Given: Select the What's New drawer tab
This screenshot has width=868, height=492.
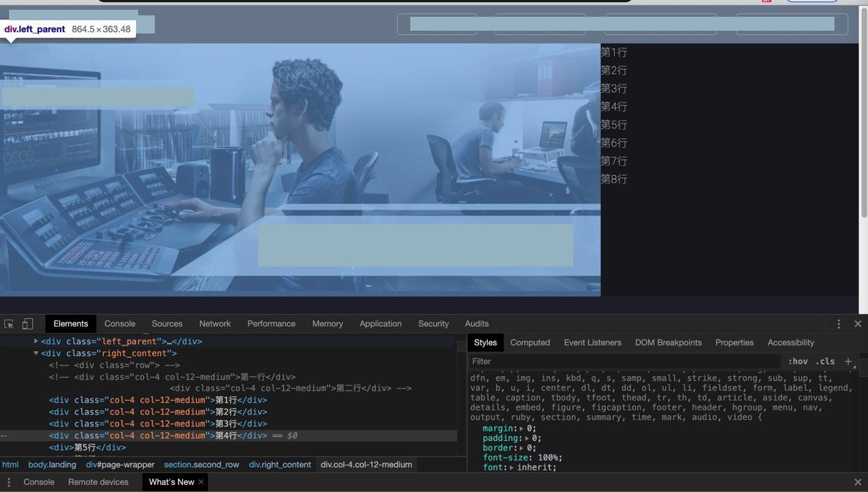Looking at the screenshot, I should click(x=172, y=482).
